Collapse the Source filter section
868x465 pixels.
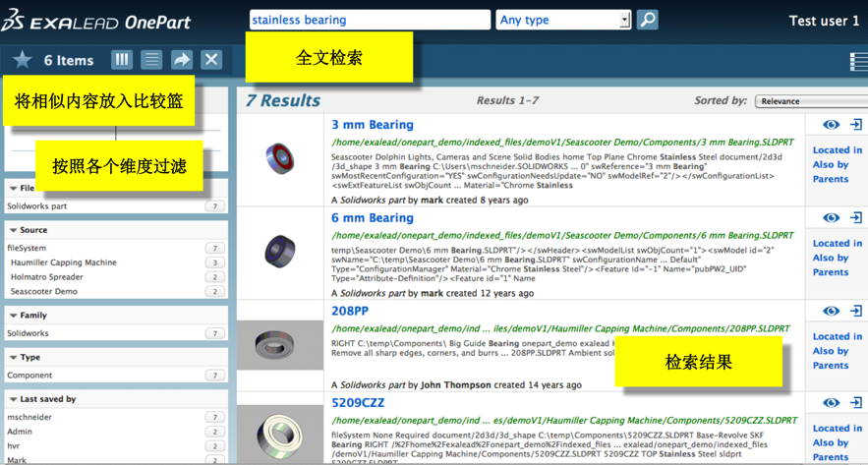click(14, 230)
